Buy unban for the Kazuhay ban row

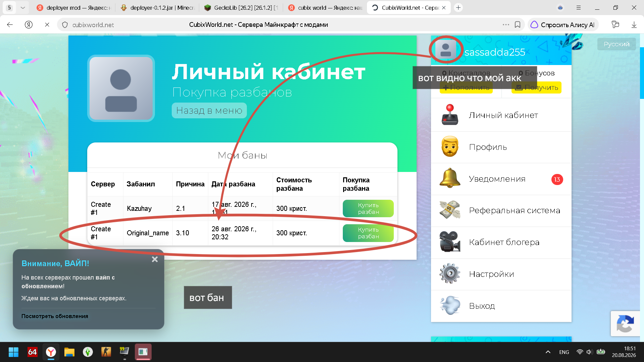[368, 208]
